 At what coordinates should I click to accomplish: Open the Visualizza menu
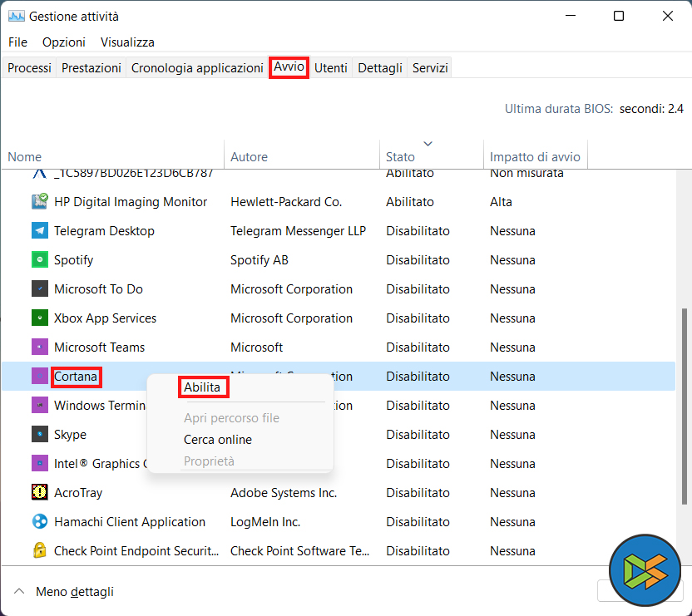click(127, 42)
